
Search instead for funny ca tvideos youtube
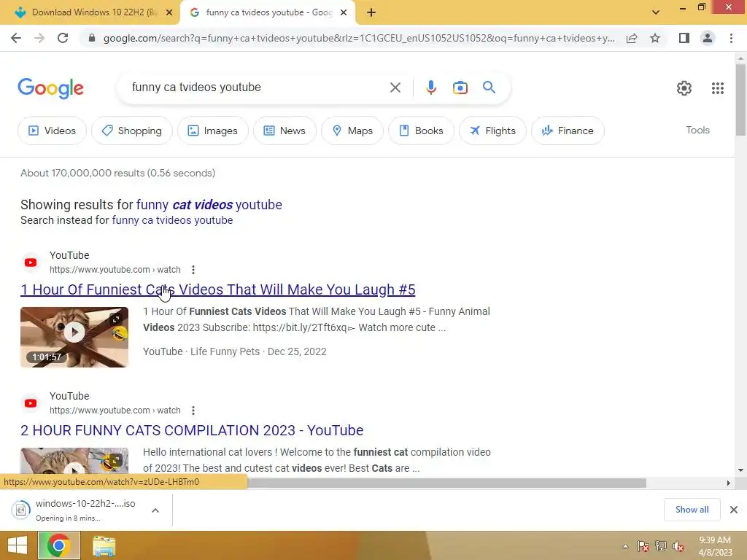(x=172, y=220)
